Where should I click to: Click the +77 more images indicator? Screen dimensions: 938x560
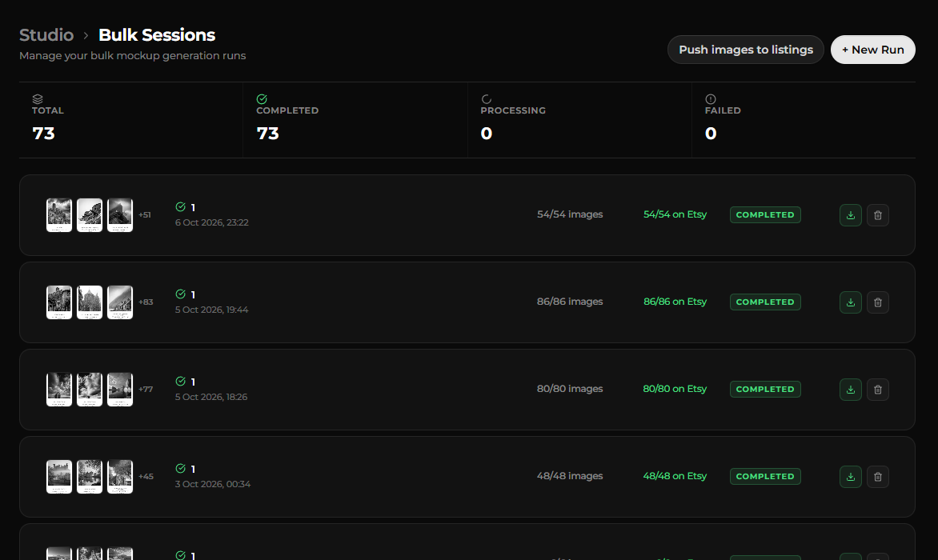(x=146, y=390)
